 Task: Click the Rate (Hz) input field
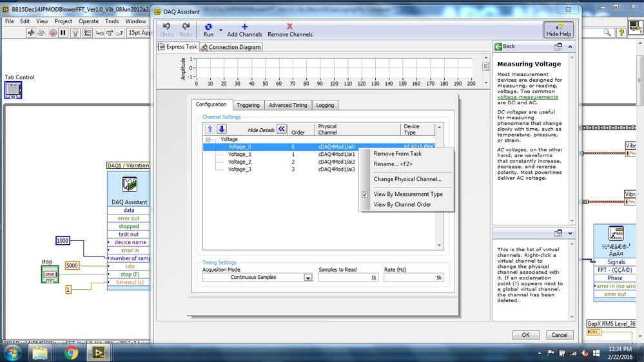(x=413, y=278)
